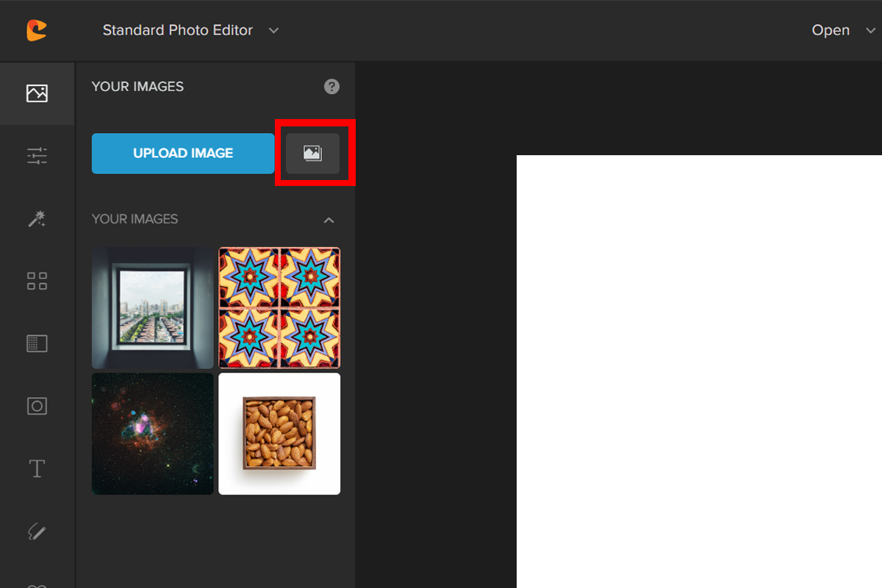Click the blank white canvas
The image size is (882, 588).
[x=698, y=367]
